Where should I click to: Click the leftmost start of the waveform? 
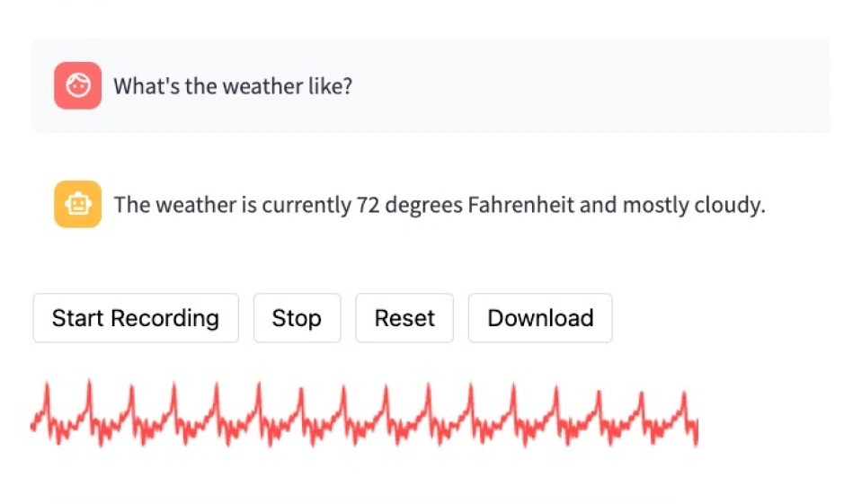[34, 422]
